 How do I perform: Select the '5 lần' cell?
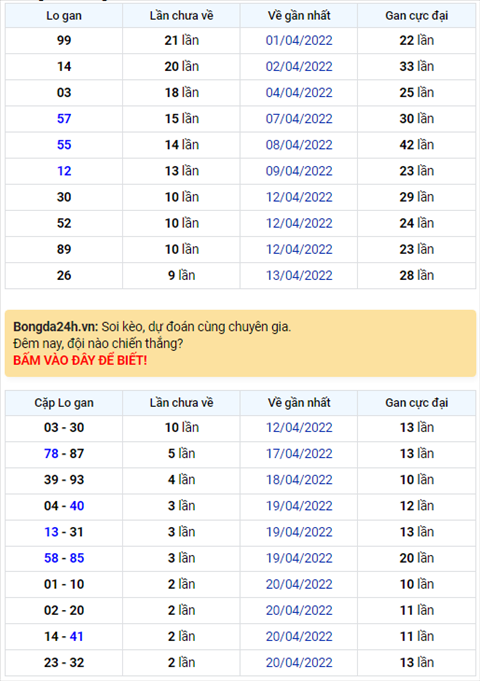click(182, 453)
